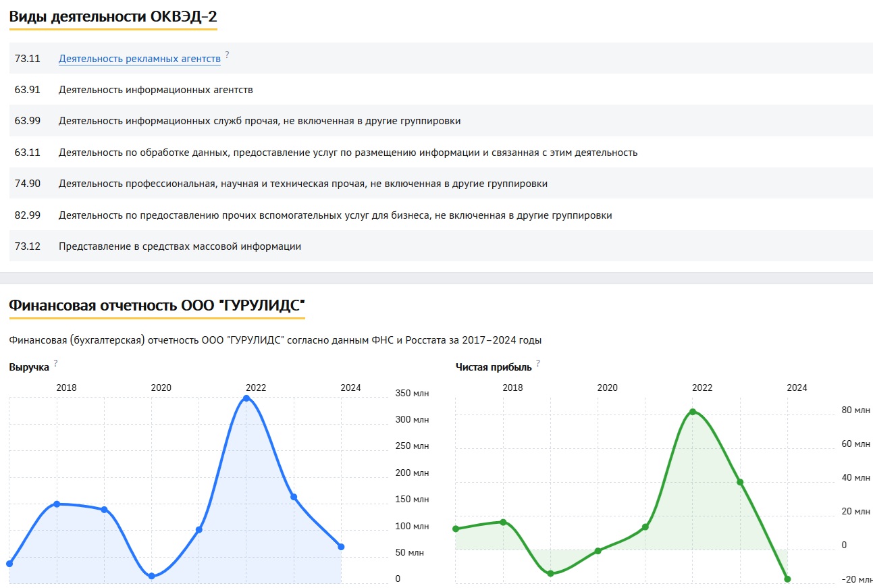Click the help icon next to Выручка
The width and height of the screenshot is (873, 588).
55,364
